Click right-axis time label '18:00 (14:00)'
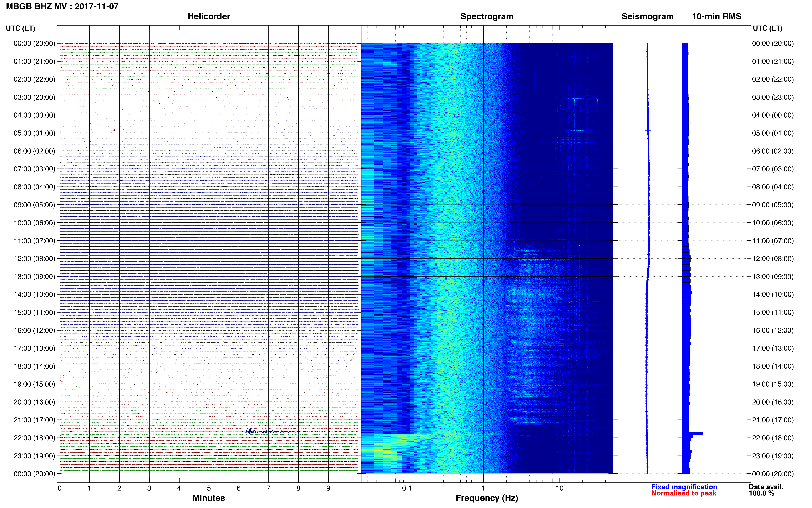The width and height of the screenshot is (812, 508). [773, 366]
